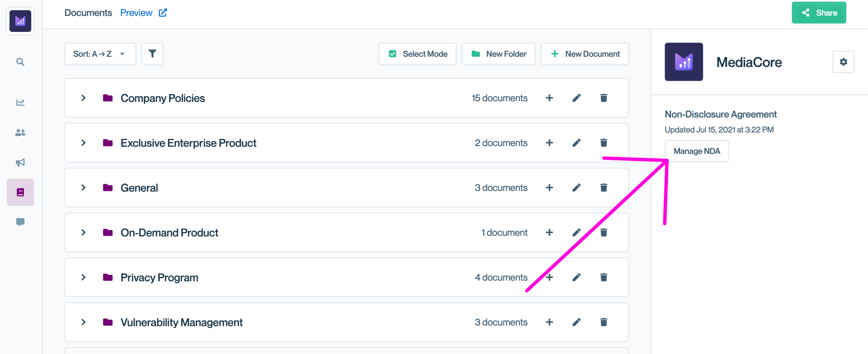Switch to the Documents tab
The width and height of the screenshot is (868, 354).
pos(88,13)
